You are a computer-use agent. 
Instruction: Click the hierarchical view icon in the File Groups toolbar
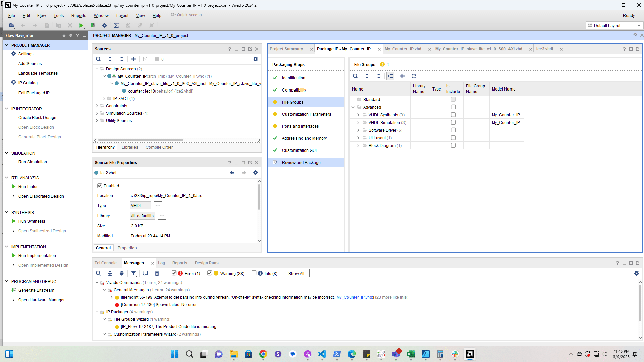point(390,76)
